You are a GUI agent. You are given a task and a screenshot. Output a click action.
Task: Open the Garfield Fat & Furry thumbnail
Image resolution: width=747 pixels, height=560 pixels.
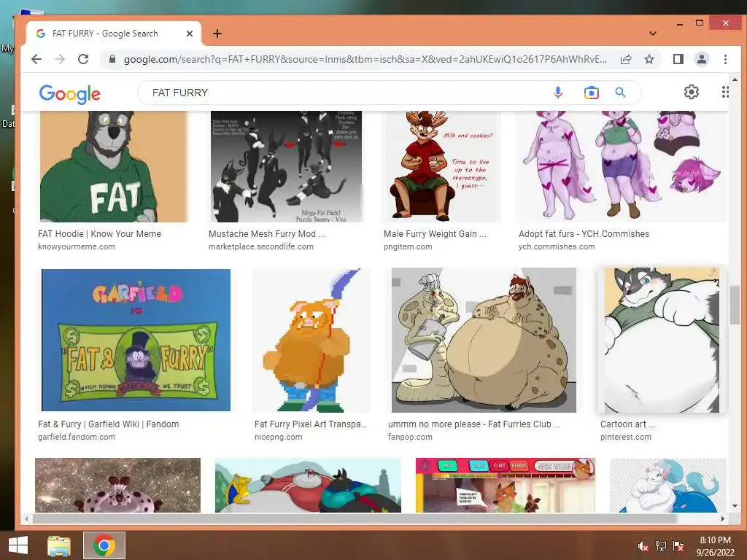coord(136,340)
